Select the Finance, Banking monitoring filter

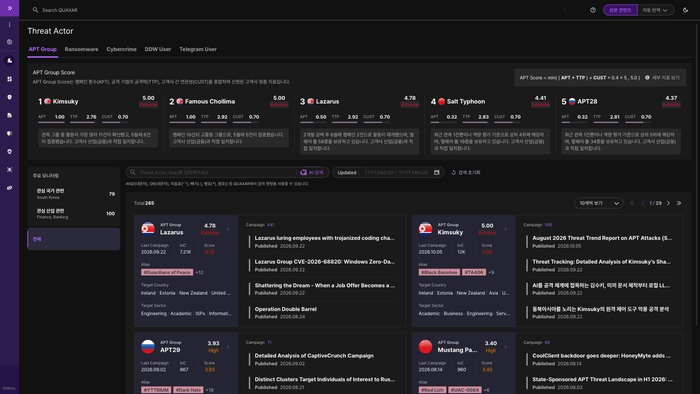[74, 213]
